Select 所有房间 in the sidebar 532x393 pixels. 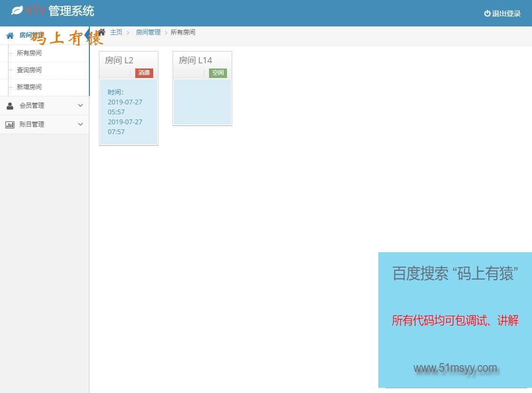28,52
